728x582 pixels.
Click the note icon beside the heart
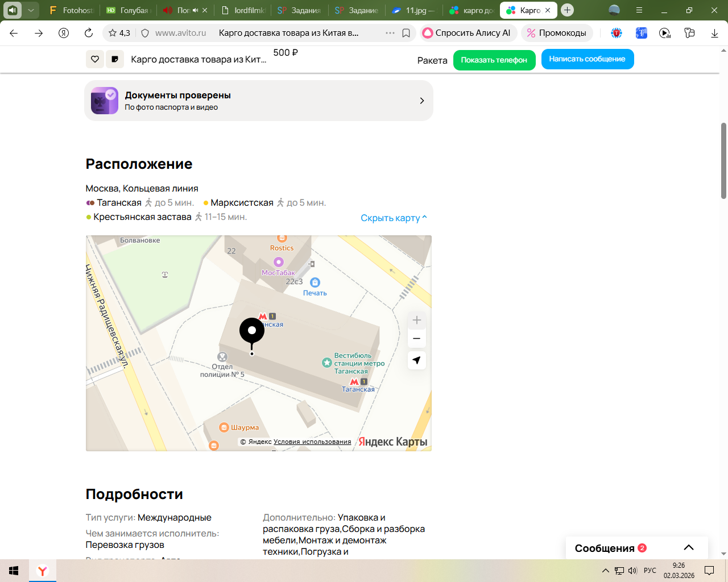point(115,59)
